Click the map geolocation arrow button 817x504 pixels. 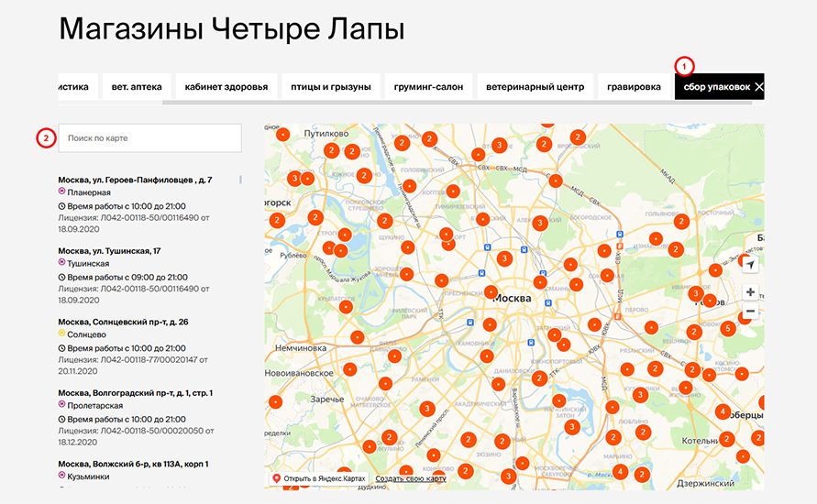point(750,265)
